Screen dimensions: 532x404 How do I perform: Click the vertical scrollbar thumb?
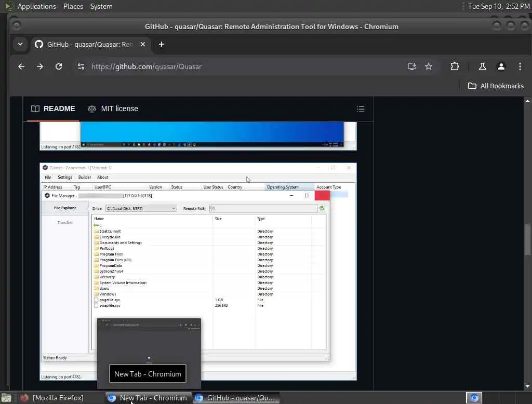[x=527, y=239]
